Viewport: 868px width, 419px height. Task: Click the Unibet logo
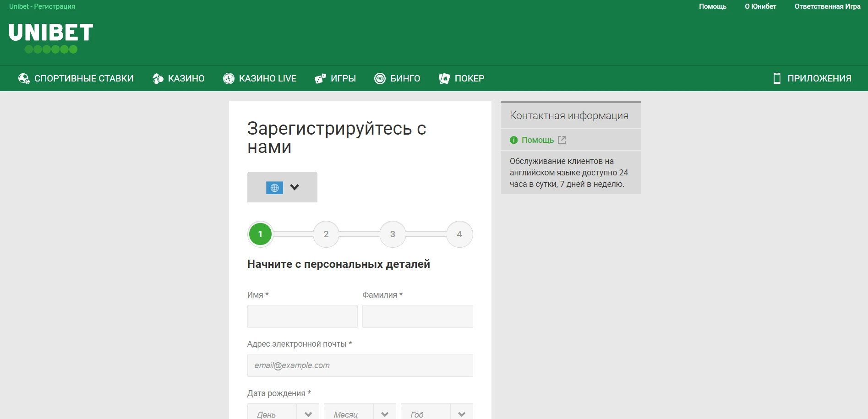click(x=51, y=38)
